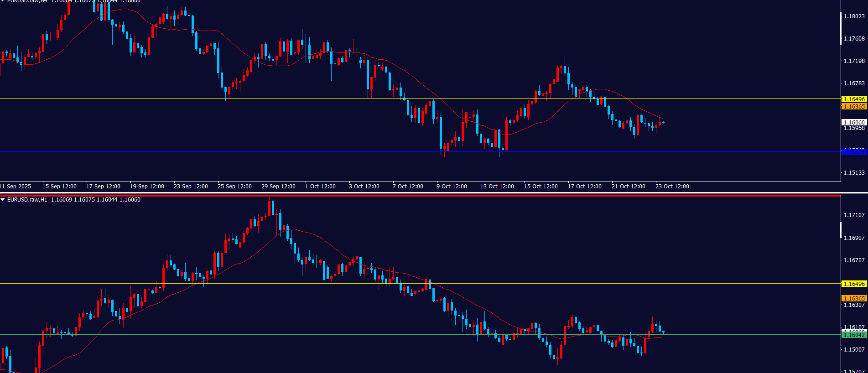Click 1.15133 on H4 price scale
This screenshot has width=868, height=373.
854,173
